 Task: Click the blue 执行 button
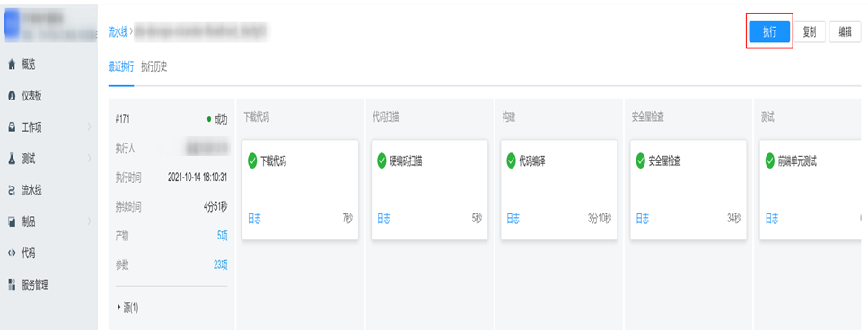coord(769,32)
